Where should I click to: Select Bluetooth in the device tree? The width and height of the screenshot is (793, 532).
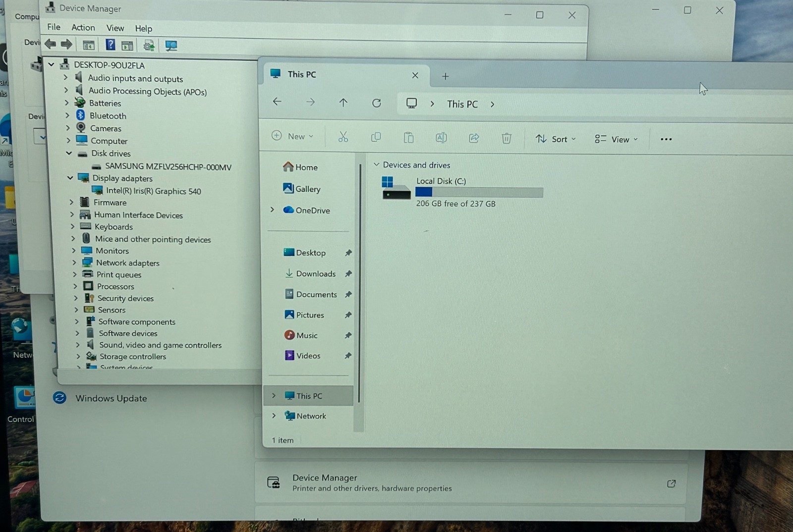[x=108, y=116]
